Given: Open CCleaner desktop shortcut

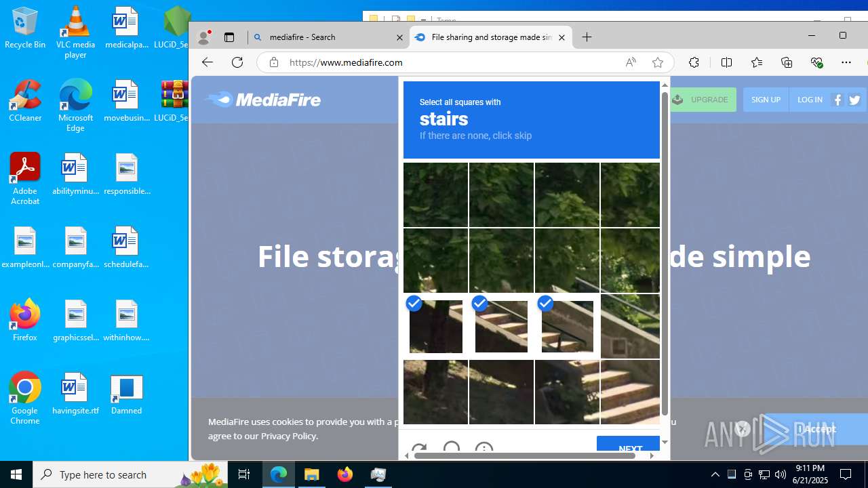Looking at the screenshot, I should pyautogui.click(x=25, y=102).
